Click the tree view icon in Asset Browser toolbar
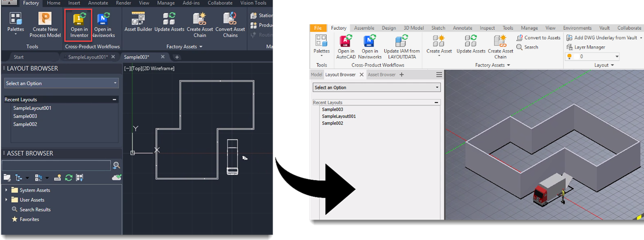Image resolution: width=644 pixels, height=240 pixels. pos(18,177)
